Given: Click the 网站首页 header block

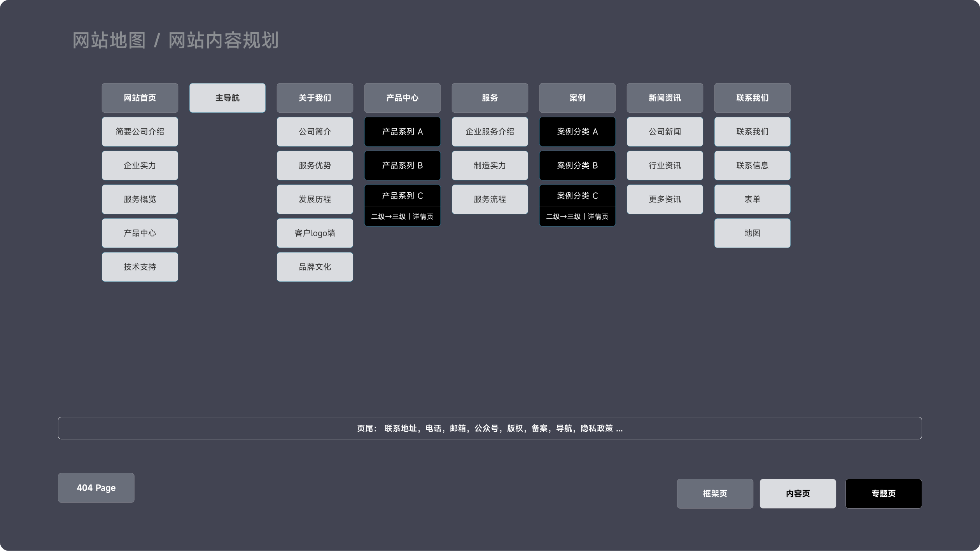Looking at the screenshot, I should pos(140,98).
